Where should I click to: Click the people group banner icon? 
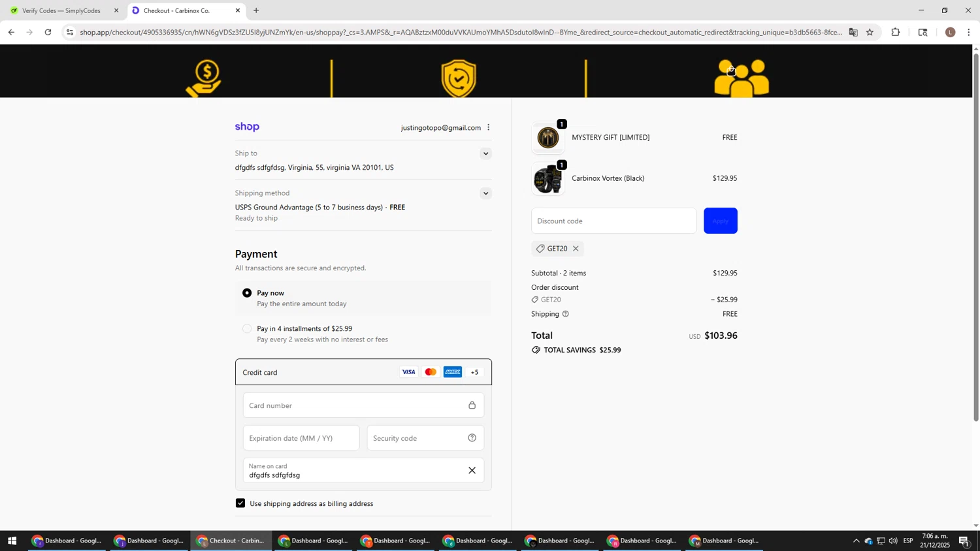pos(742,78)
